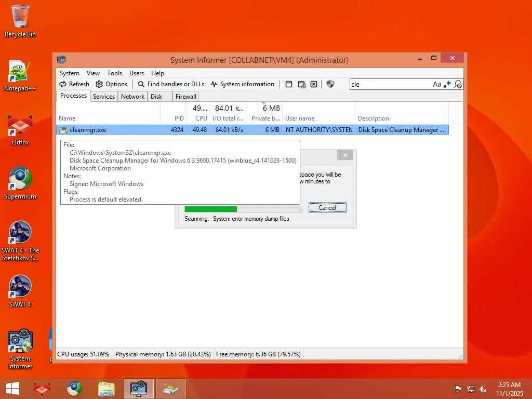Sort by the Name column header
Viewport: 532px width, 399px height.
[108, 113]
